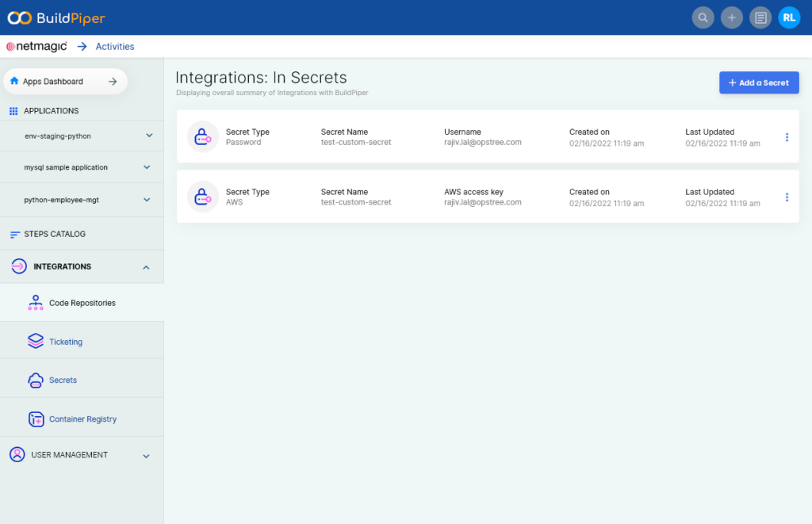Click the search icon in top bar
Image resolution: width=812 pixels, height=524 pixels.
click(703, 17)
